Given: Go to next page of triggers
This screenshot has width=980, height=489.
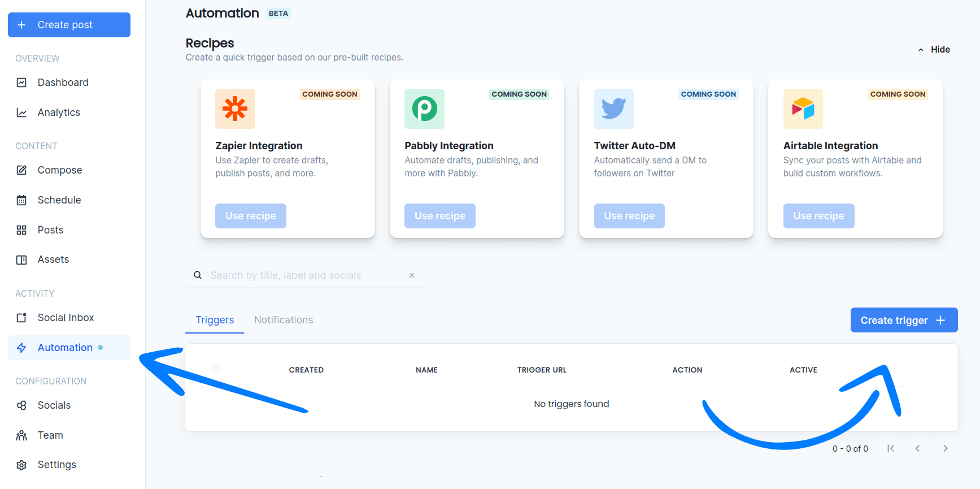Looking at the screenshot, I should (x=946, y=448).
